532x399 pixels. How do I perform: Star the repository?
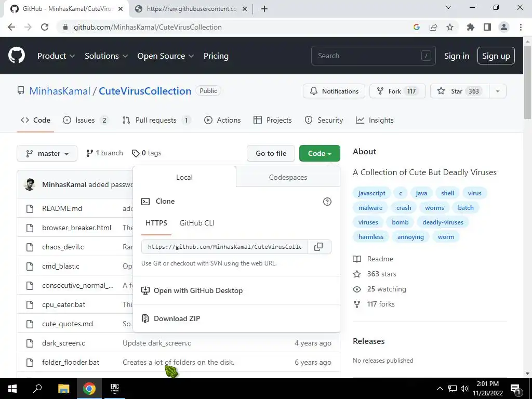click(x=460, y=91)
